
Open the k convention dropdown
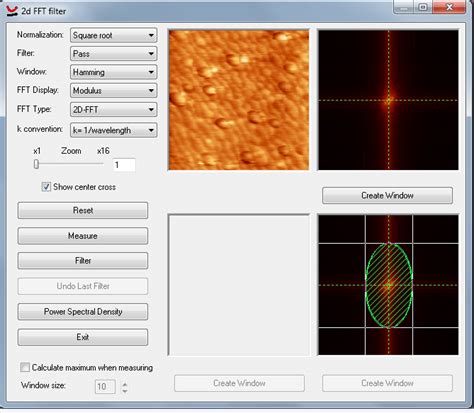click(x=114, y=130)
